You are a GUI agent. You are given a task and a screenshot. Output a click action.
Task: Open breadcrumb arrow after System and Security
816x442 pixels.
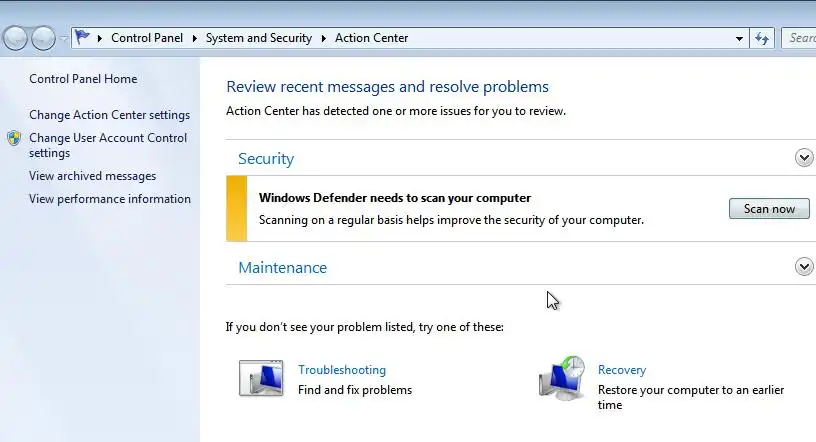pyautogui.click(x=324, y=38)
